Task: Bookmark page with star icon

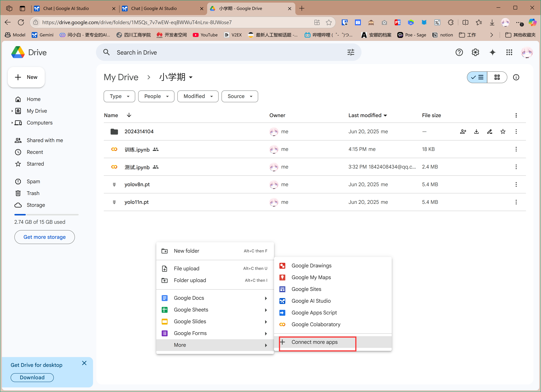Action: pyautogui.click(x=329, y=22)
